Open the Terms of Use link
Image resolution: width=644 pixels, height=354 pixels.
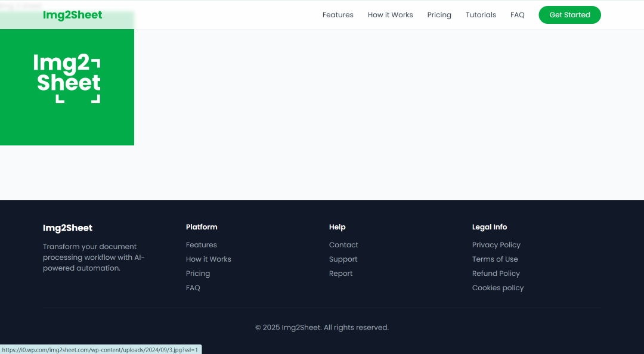[x=495, y=259]
